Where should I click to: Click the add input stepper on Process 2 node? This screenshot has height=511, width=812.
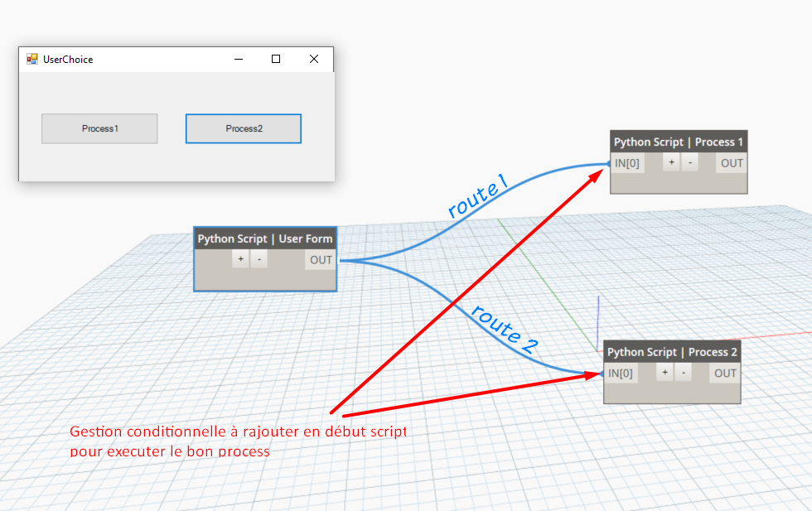[x=665, y=373]
